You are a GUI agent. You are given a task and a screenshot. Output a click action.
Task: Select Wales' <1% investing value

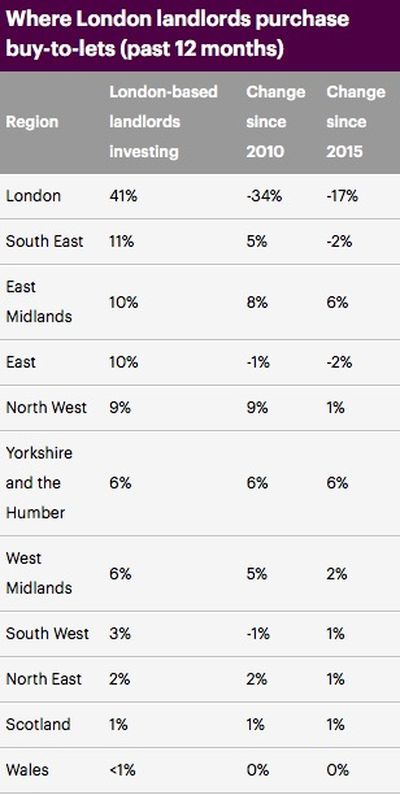pos(123,770)
